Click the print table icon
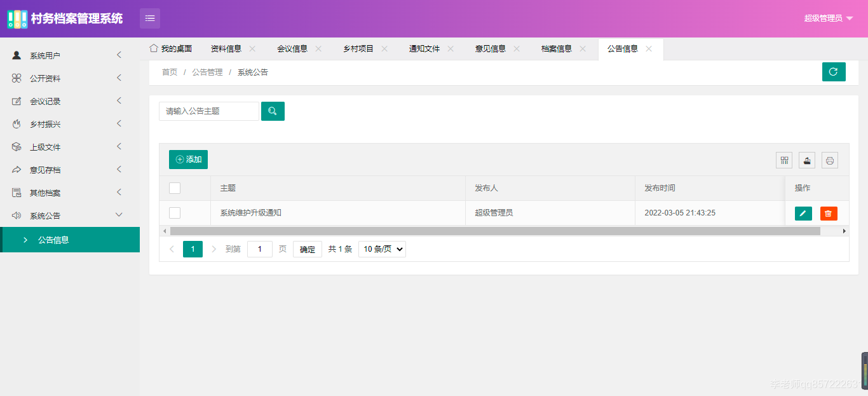 click(x=830, y=160)
